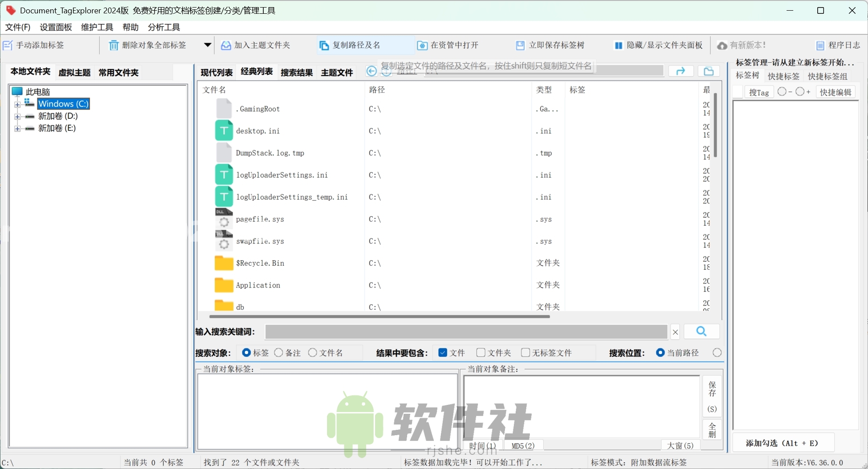Click the 快捷编辑 button
The width and height of the screenshot is (868, 469).
836,92
